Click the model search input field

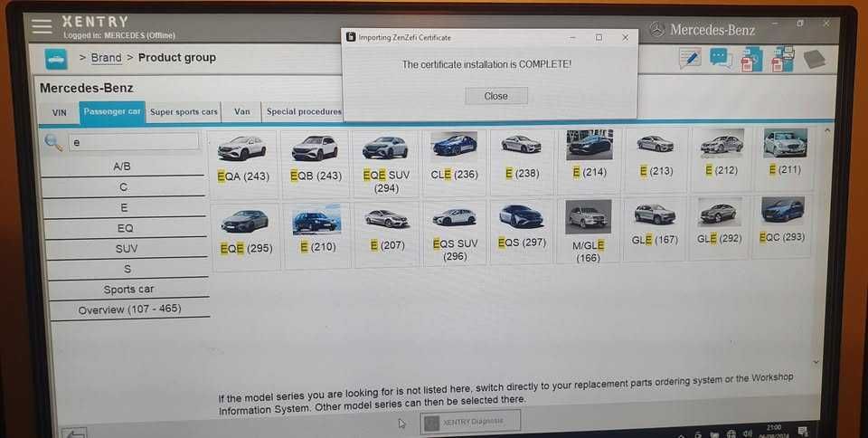[x=134, y=142]
